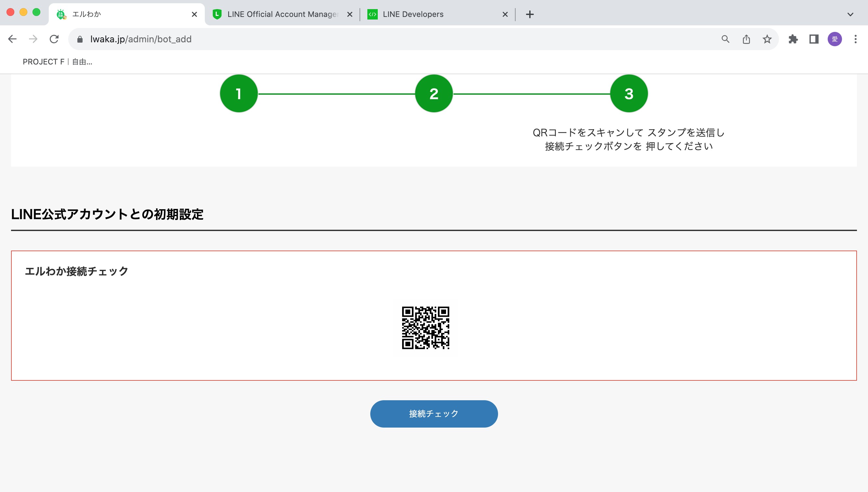
Task: Click the エルわか接続チェック heading
Action: tap(76, 271)
